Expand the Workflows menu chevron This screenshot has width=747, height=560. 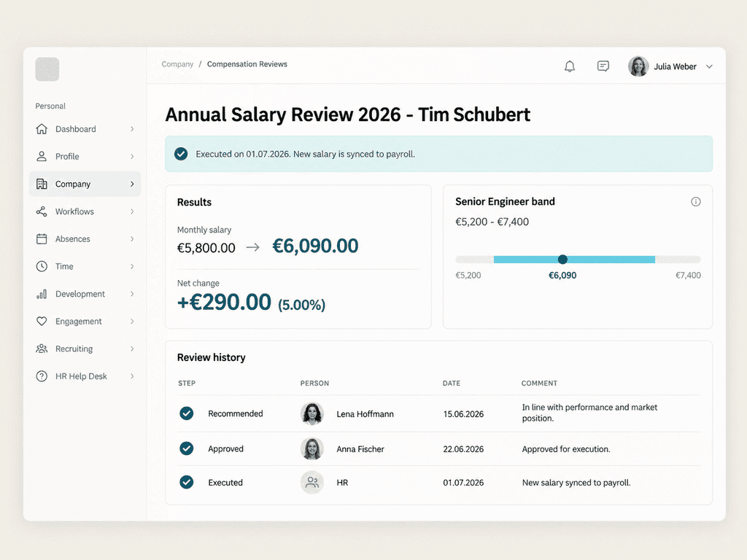[132, 211]
